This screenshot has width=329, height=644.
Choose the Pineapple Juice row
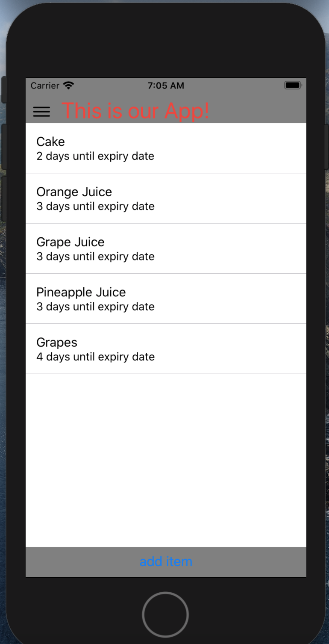pyautogui.click(x=166, y=298)
